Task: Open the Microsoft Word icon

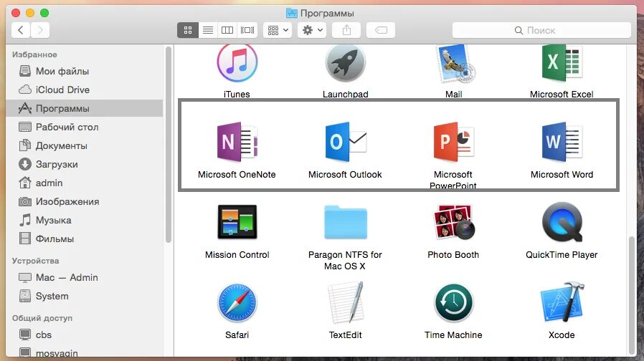Action: pos(562,142)
